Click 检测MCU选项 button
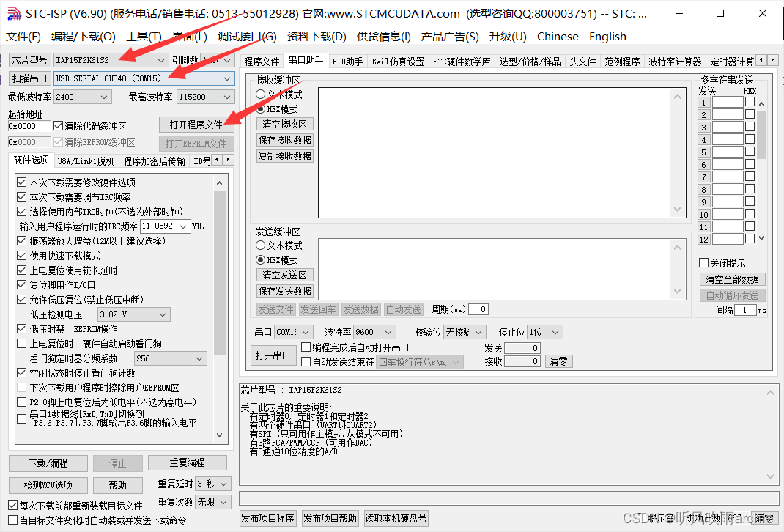Screen dimensions: 784x532 pyautogui.click(x=48, y=485)
